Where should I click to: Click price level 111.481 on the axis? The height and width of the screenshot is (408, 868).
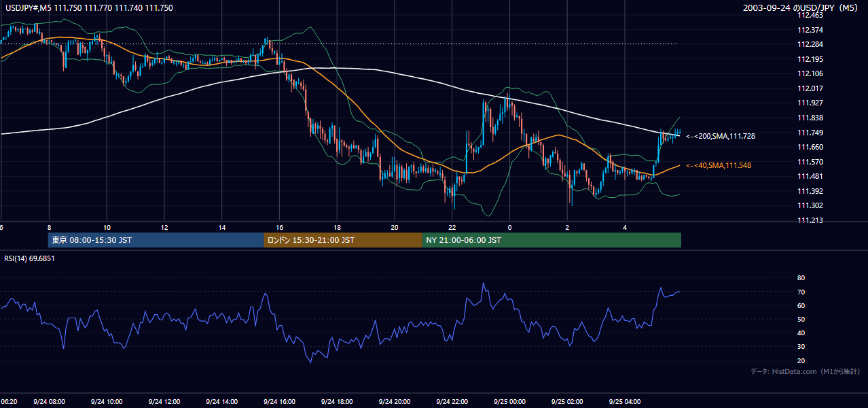(810, 176)
